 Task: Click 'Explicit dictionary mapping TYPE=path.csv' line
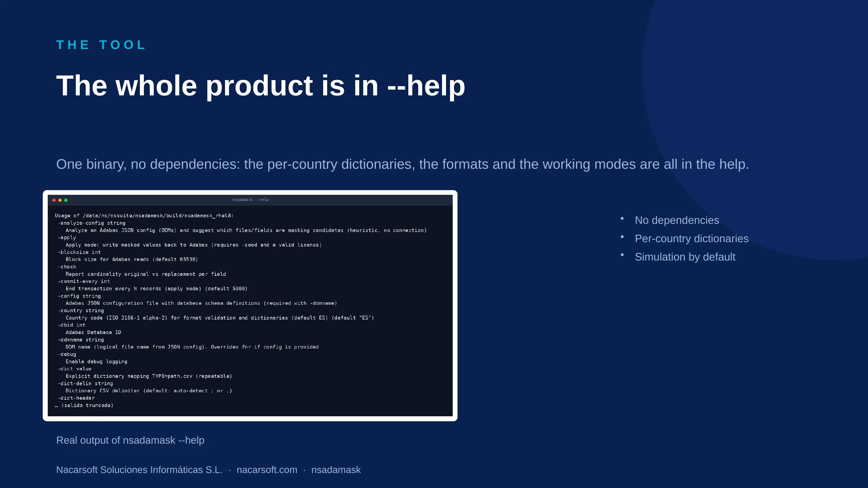tap(149, 376)
